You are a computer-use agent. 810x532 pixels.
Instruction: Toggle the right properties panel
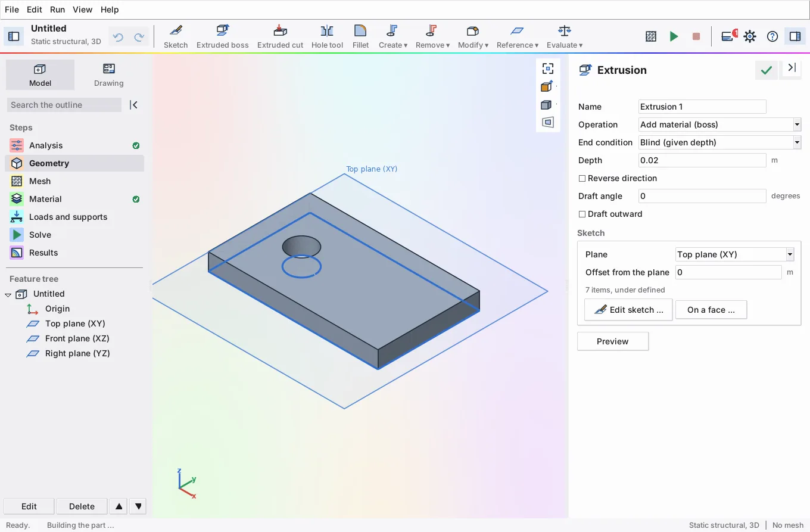point(795,36)
